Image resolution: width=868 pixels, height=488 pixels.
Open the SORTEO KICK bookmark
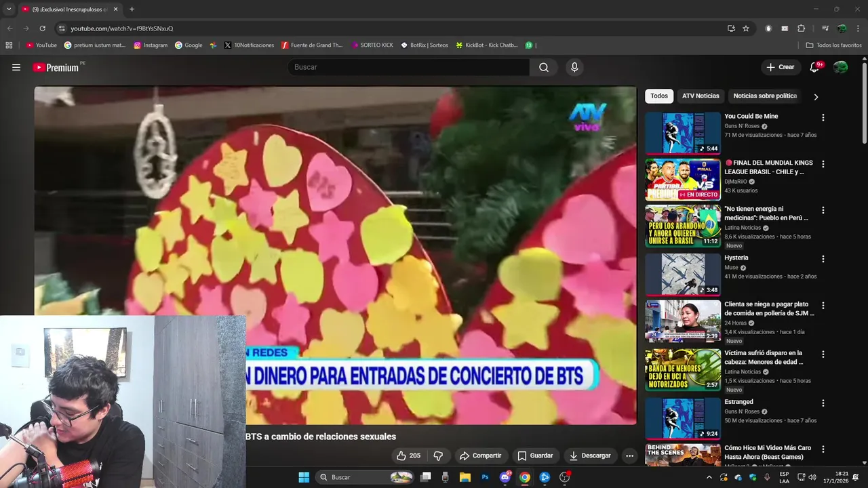tap(372, 45)
